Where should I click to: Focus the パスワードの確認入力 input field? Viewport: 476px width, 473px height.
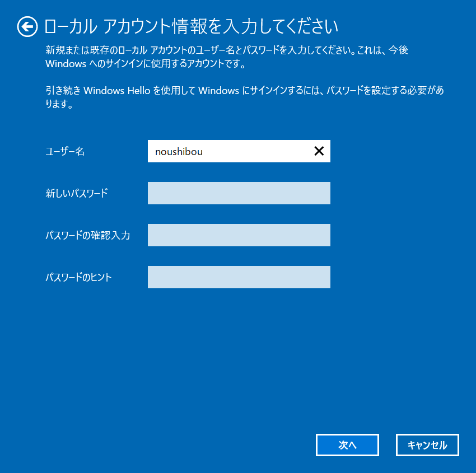click(x=239, y=235)
